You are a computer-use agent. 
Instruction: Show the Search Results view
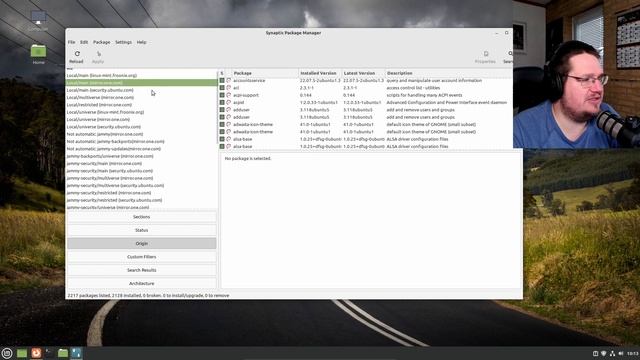click(x=142, y=270)
